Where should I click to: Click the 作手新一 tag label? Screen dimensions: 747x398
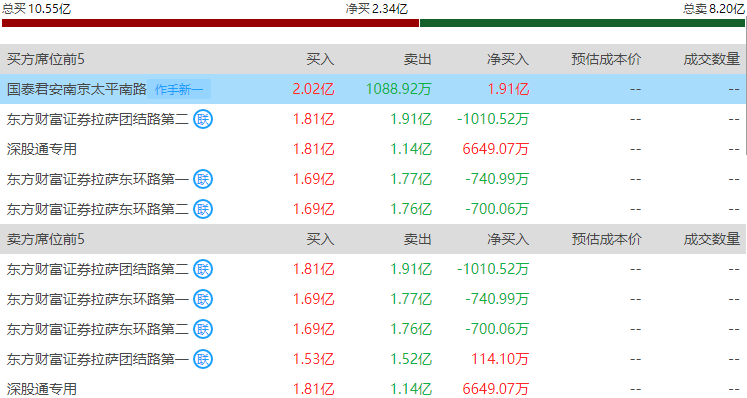click(x=179, y=89)
